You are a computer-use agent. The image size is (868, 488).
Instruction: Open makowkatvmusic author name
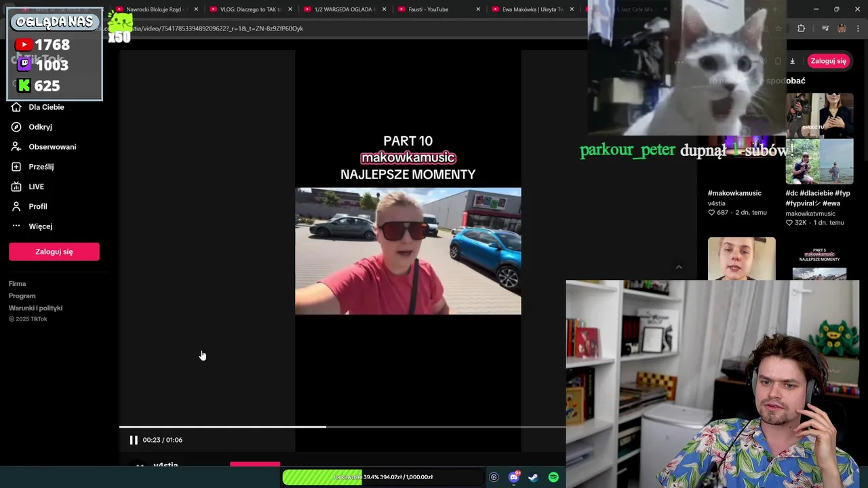810,213
